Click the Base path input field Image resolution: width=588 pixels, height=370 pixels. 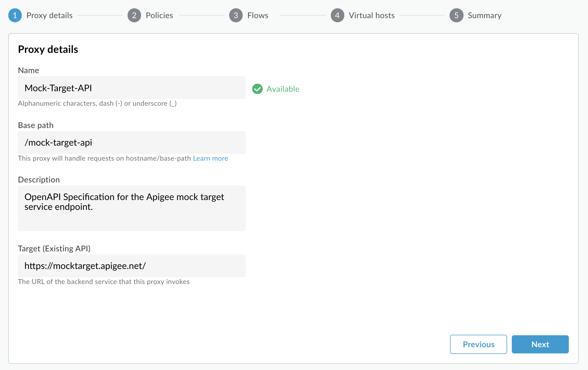pyautogui.click(x=131, y=142)
